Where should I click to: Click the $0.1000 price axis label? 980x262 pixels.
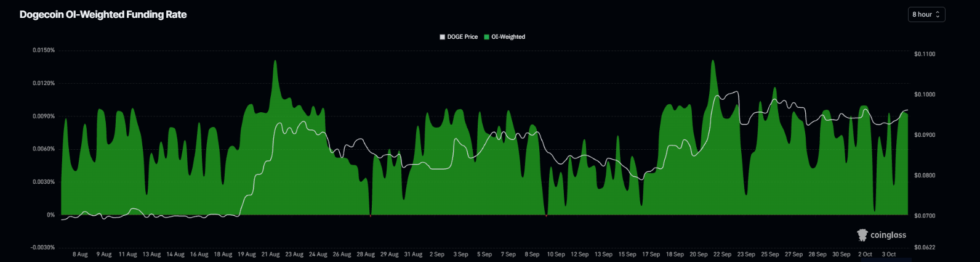pos(925,94)
